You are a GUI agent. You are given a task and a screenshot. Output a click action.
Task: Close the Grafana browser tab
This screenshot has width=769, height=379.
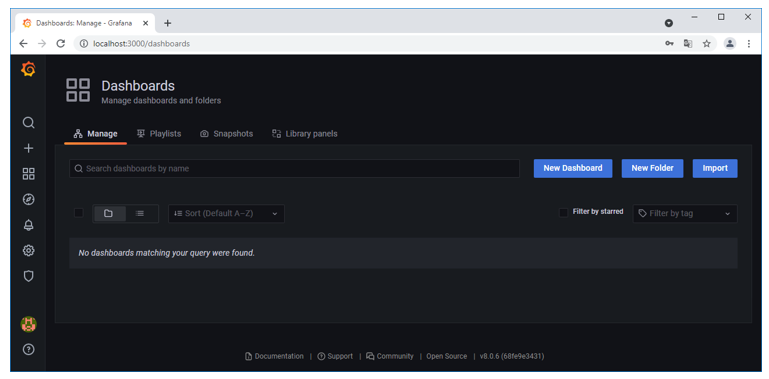click(x=146, y=23)
